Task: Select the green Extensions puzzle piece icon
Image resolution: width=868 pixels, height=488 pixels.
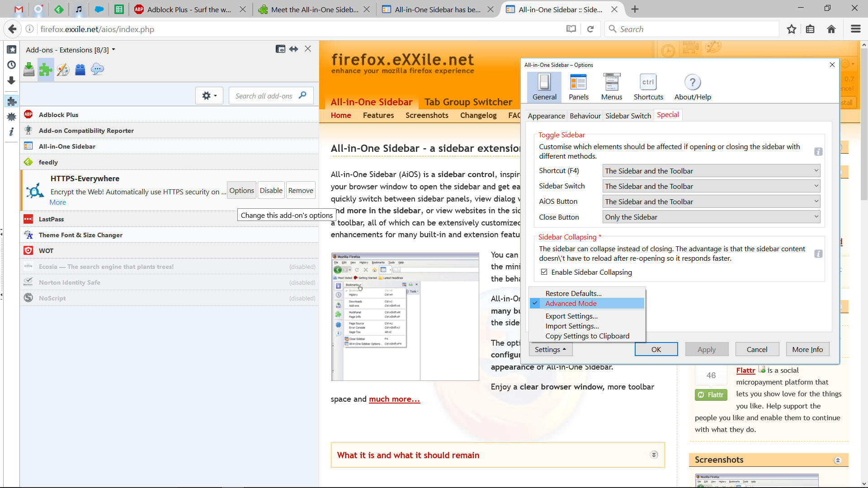Action: [46, 70]
